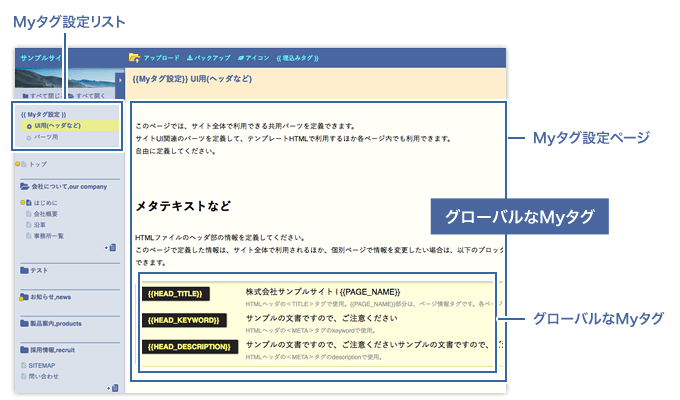
Task: Click the {{HEAD_TITLE}} tag label
Action: pos(176,294)
